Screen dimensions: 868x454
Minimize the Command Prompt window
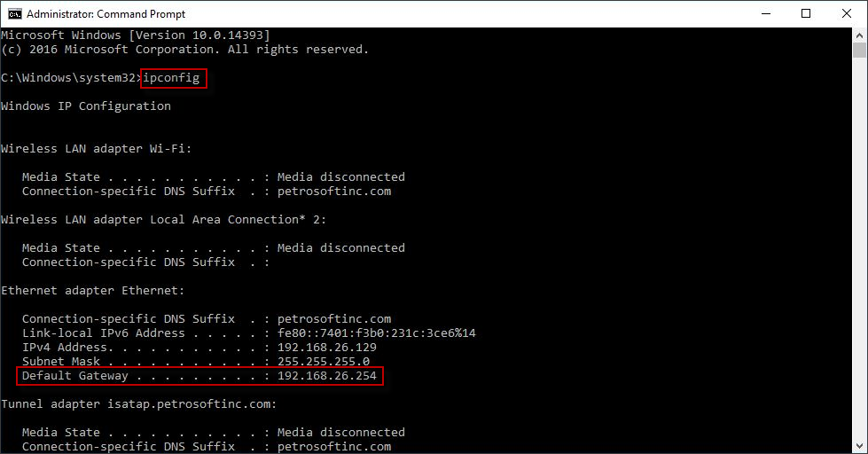pos(766,14)
